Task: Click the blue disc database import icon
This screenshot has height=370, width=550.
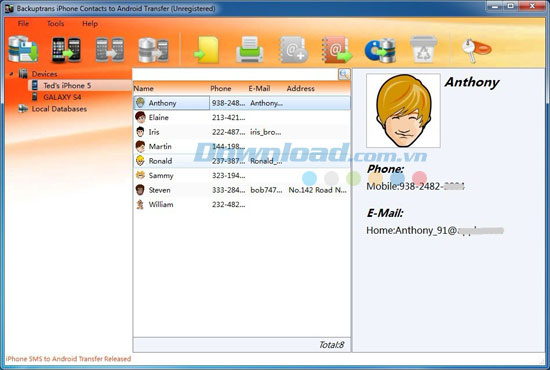Action: (380, 50)
